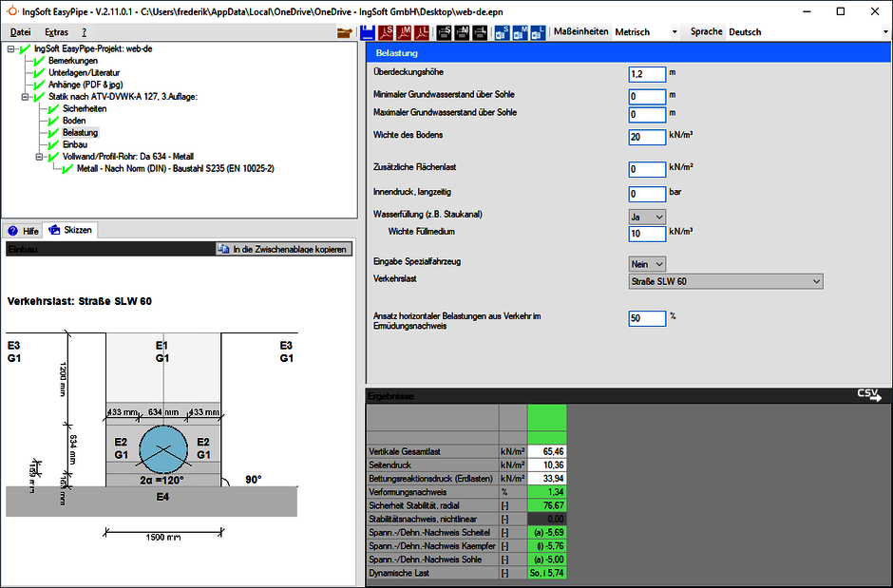This screenshot has width=893, height=588.
Task: Open the Extras menu
Action: (56, 32)
